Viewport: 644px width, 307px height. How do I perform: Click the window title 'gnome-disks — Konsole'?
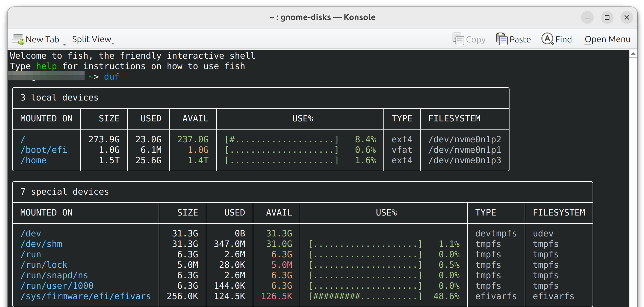click(328, 17)
